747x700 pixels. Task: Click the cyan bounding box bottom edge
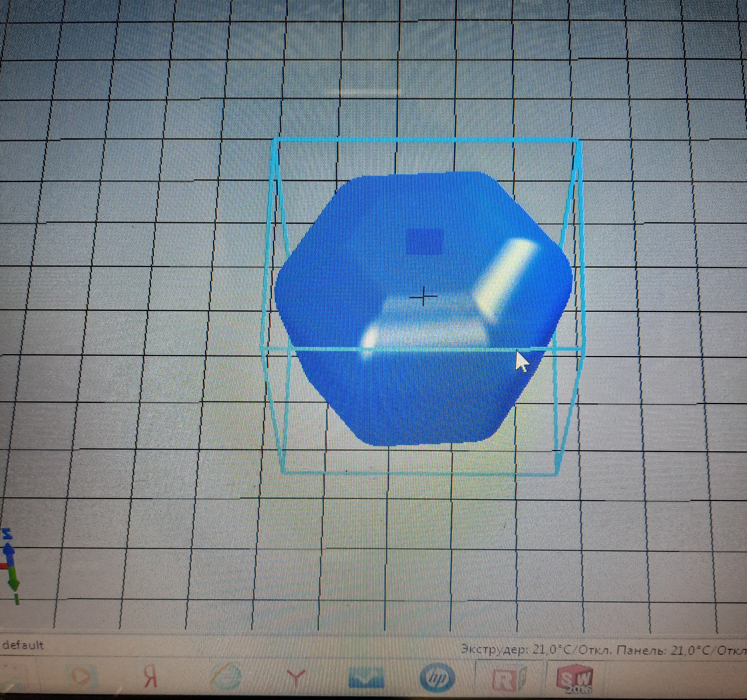pyautogui.click(x=419, y=472)
